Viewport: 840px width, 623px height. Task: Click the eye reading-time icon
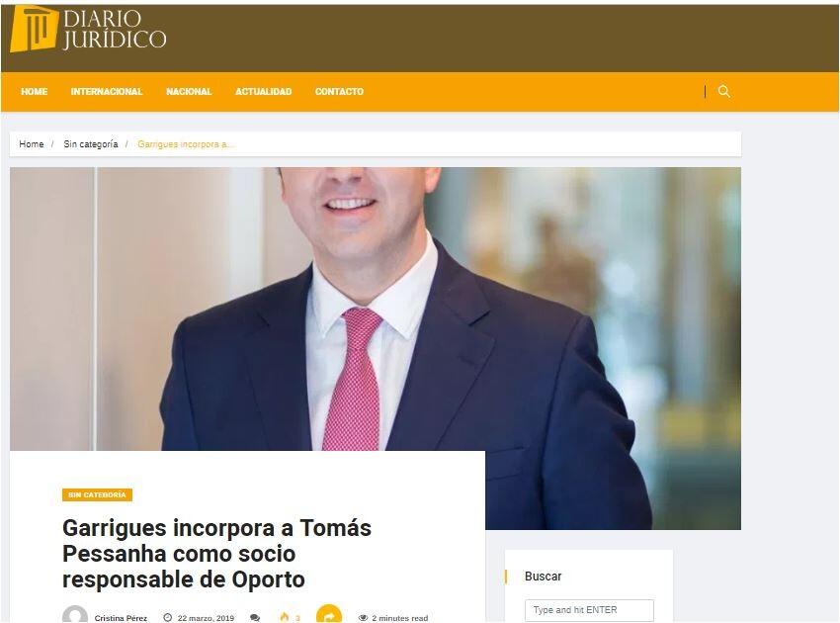click(363, 618)
